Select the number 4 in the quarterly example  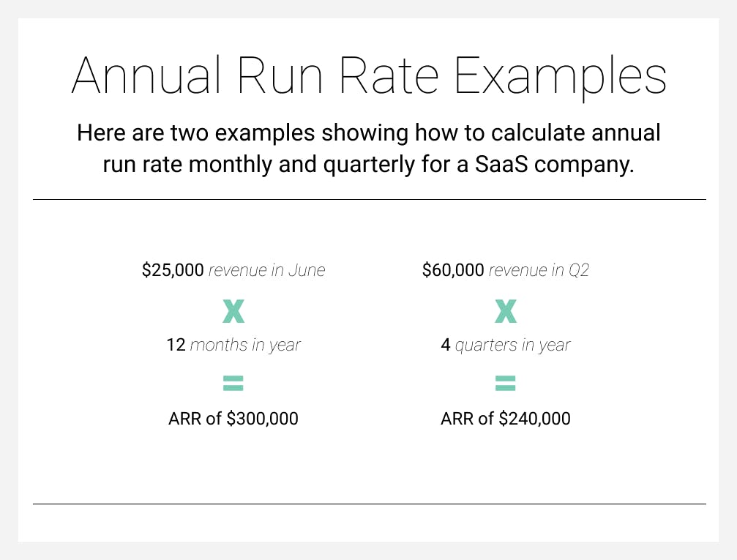pos(446,344)
